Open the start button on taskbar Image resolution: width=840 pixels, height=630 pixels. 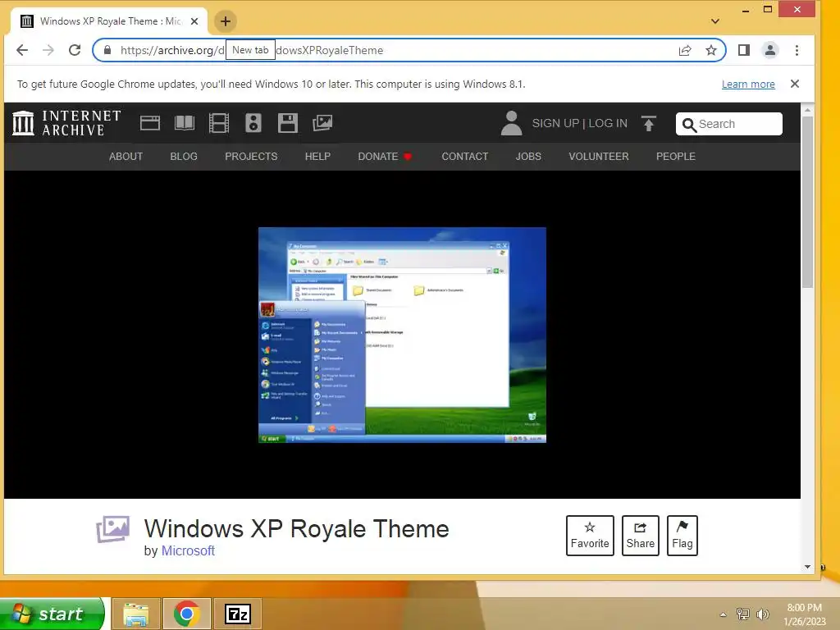click(52, 614)
